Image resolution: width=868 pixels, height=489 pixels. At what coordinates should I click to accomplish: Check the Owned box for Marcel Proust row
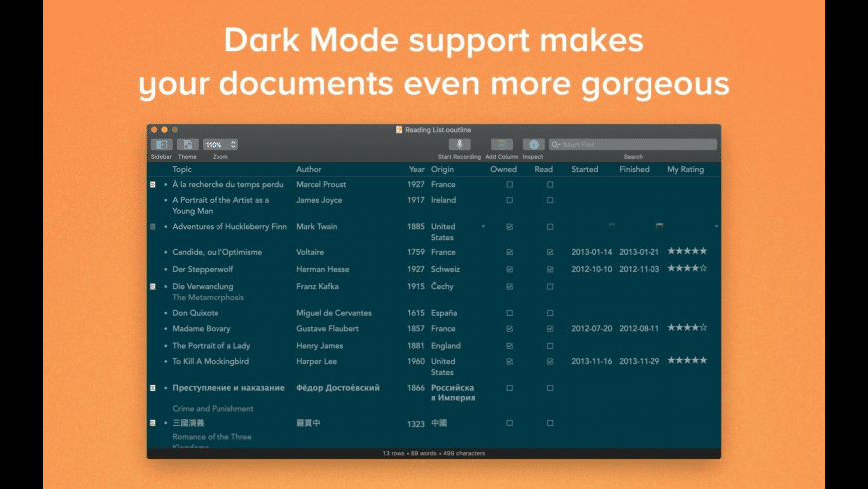coord(509,184)
